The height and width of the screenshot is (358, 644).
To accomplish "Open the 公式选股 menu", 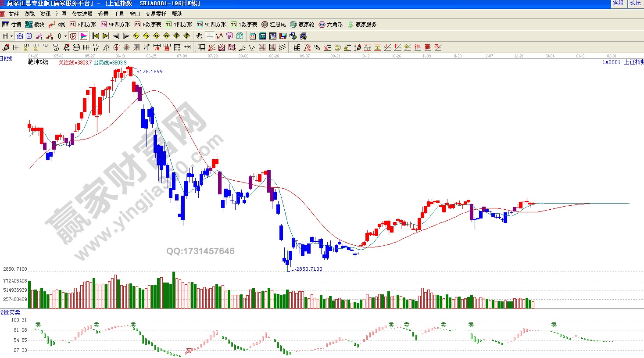I will [x=82, y=14].
